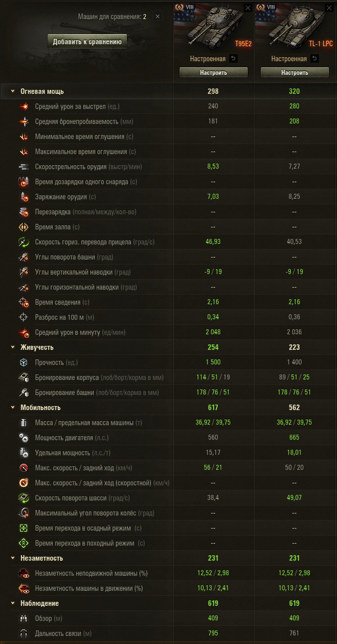
Task: Collapse the Незаметность section
Action: point(13,558)
